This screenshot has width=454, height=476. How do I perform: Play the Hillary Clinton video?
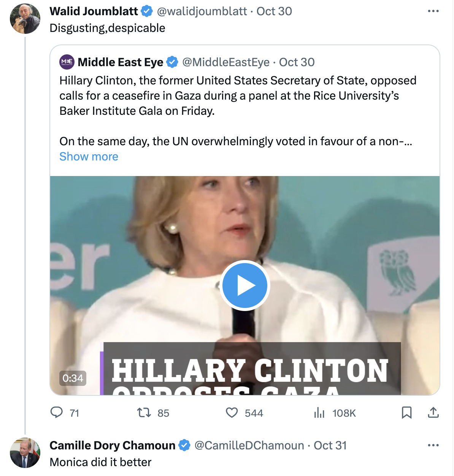(x=244, y=286)
